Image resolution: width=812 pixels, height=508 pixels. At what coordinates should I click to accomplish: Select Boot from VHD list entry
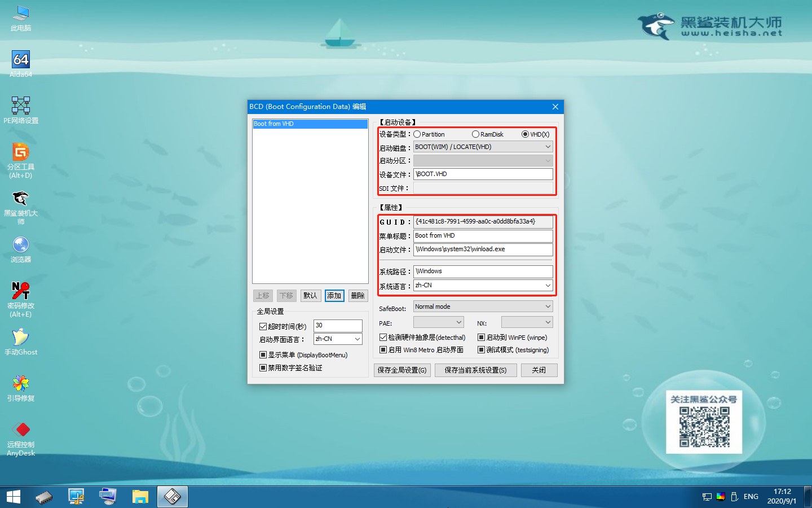[x=310, y=124]
